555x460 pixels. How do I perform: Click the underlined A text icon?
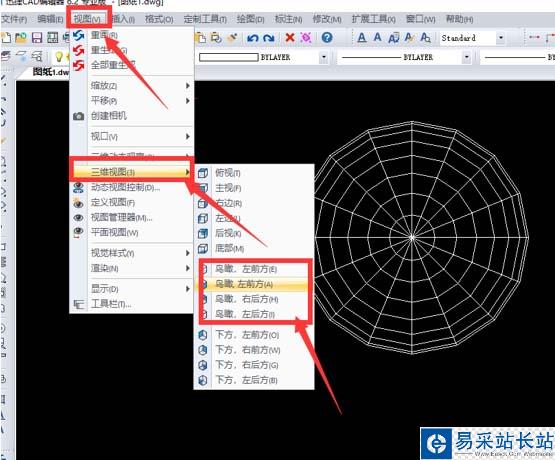point(361,38)
